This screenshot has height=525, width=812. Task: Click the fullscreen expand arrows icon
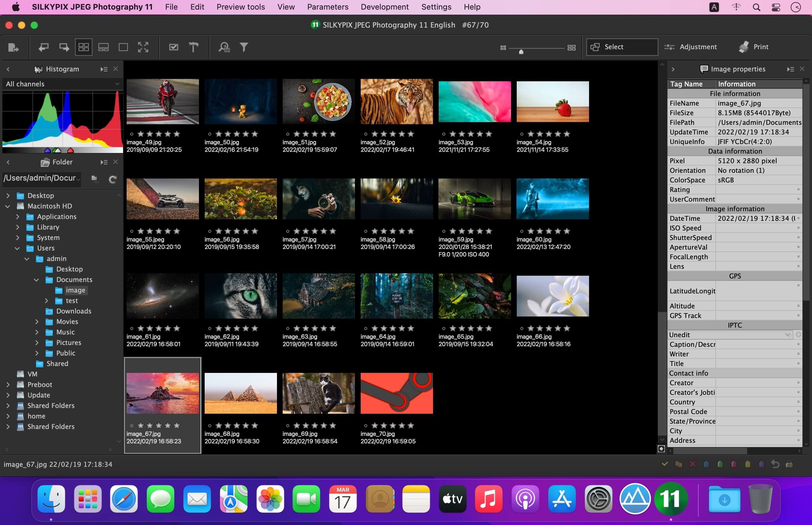[x=143, y=47]
